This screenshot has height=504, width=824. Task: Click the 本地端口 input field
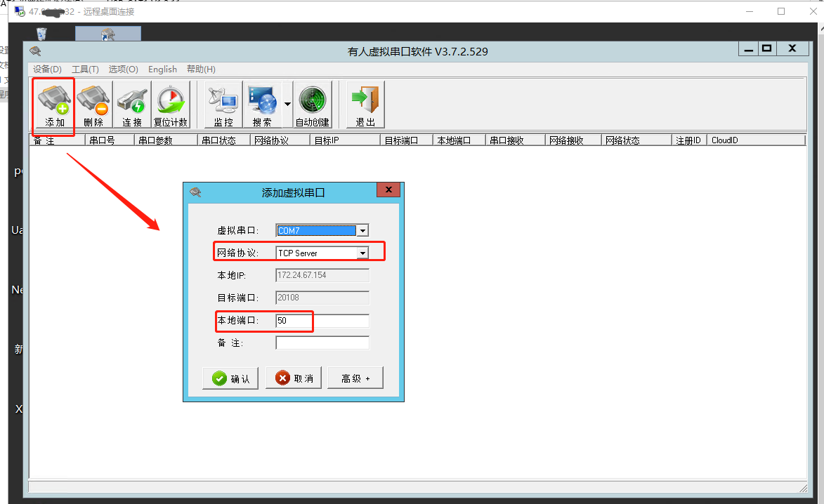tap(322, 321)
